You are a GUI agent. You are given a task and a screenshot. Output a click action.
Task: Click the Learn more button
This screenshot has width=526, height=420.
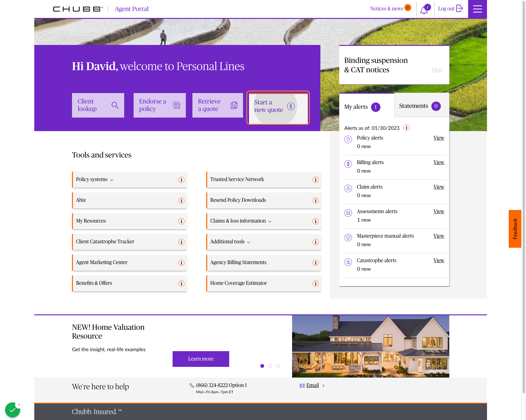[201, 359]
